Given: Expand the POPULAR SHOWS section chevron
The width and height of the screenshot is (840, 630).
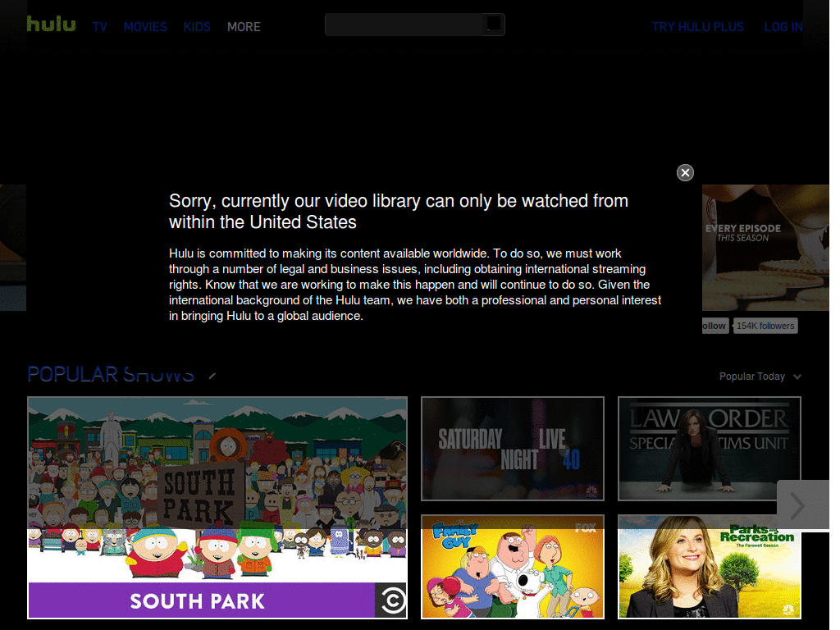Looking at the screenshot, I should 212,376.
